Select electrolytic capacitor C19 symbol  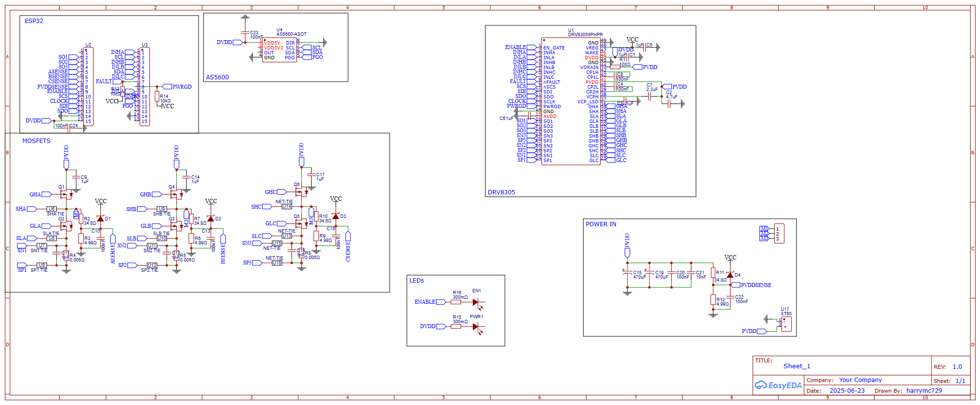(649, 273)
